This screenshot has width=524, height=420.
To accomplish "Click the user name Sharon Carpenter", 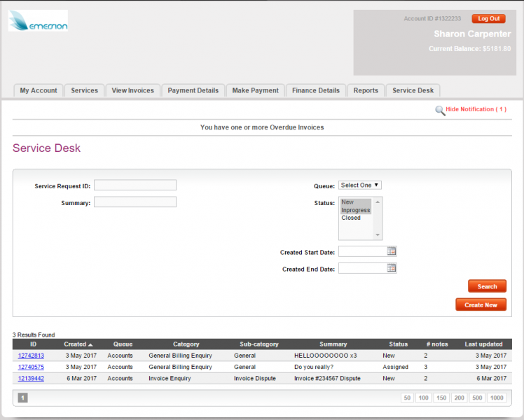I will [472, 34].
